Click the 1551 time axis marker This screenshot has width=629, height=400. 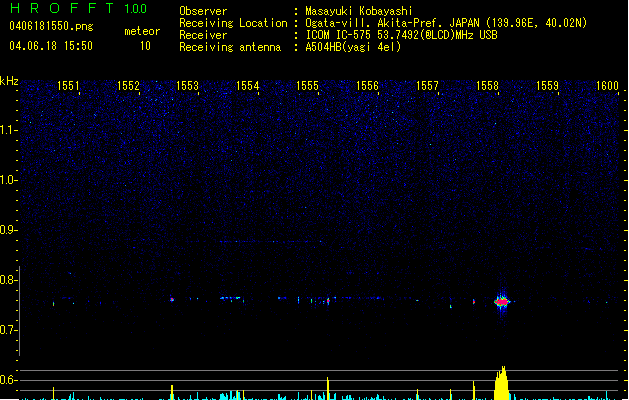point(68,86)
